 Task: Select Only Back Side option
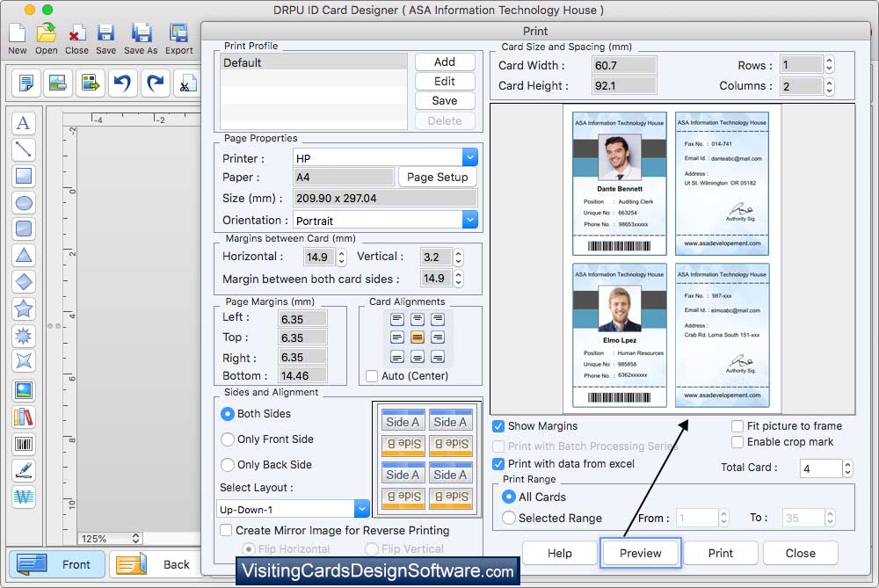pos(227,465)
